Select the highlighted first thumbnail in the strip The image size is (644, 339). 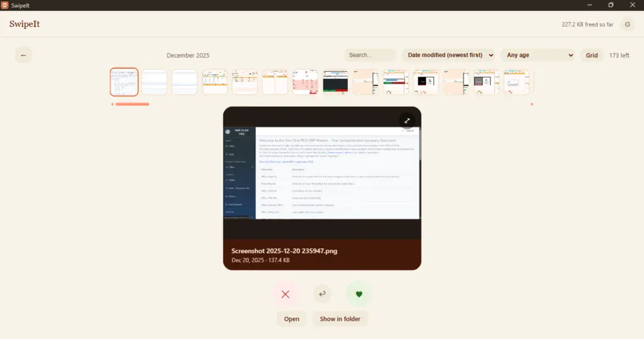(x=124, y=82)
